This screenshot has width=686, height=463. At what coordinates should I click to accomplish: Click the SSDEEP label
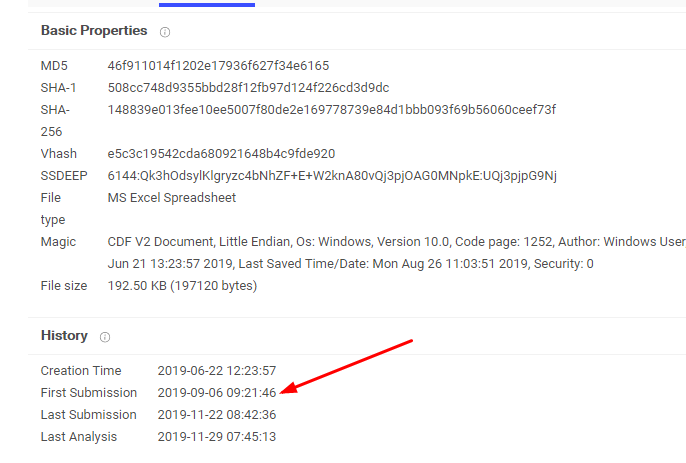tap(62, 176)
